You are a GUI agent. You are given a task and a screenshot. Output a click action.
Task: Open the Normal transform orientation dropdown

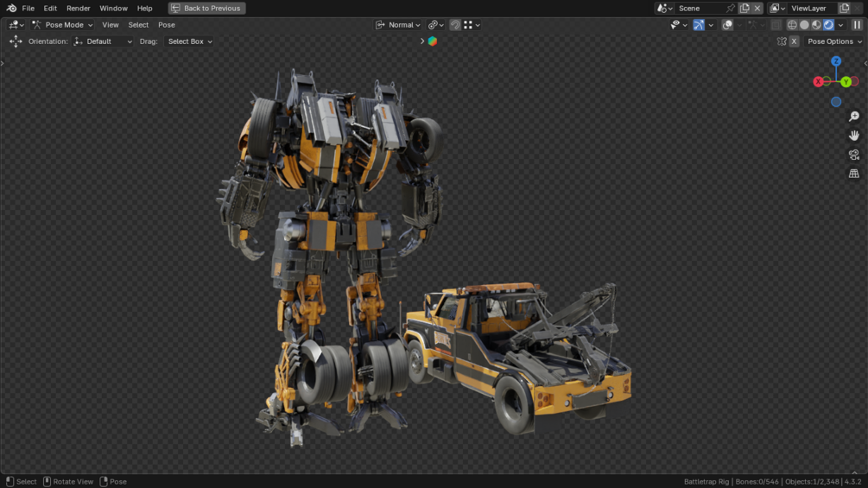coord(398,25)
